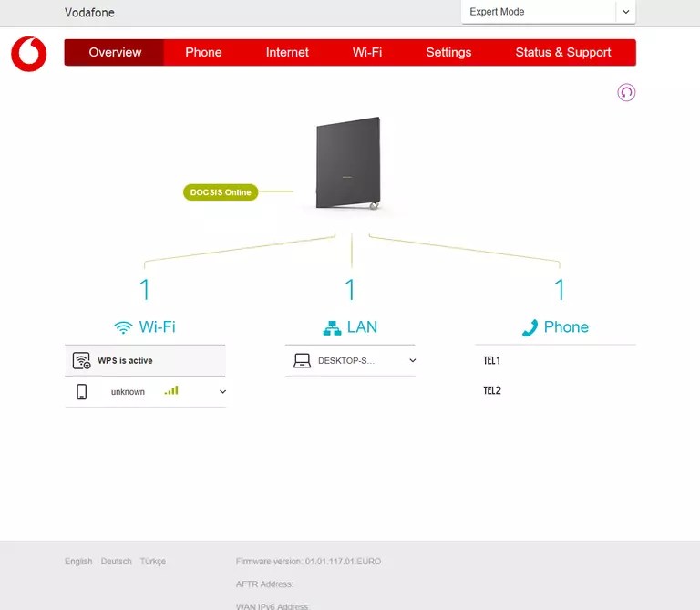Click the smartphone icon for unknown device
Image resolution: width=700 pixels, height=610 pixels.
coord(82,392)
